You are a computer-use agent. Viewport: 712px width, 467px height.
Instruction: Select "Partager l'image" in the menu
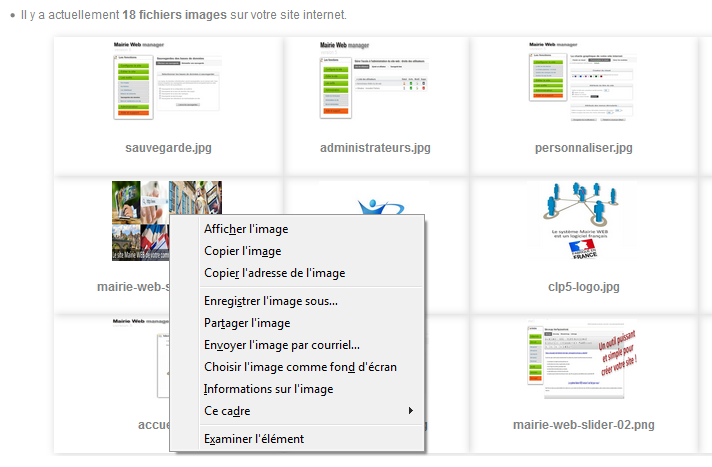pos(247,323)
